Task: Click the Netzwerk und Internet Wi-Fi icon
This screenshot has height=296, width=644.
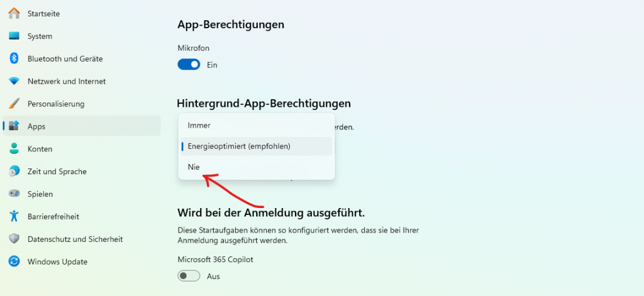Action: pos(14,81)
